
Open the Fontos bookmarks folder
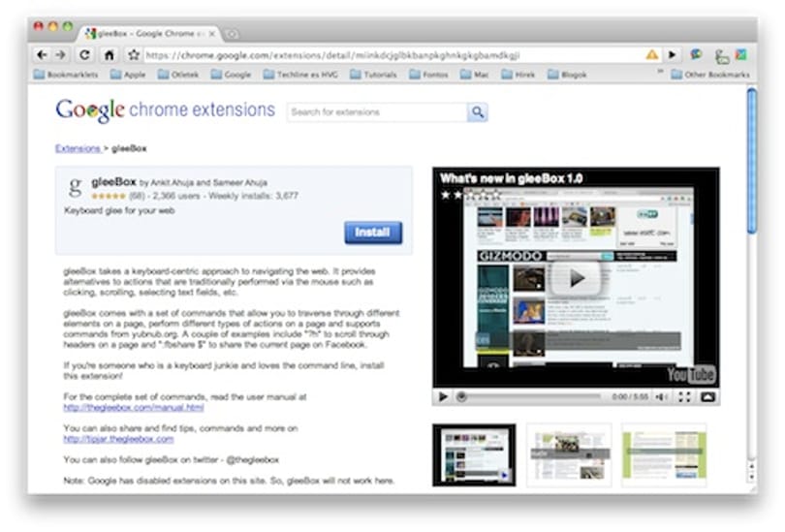428,75
